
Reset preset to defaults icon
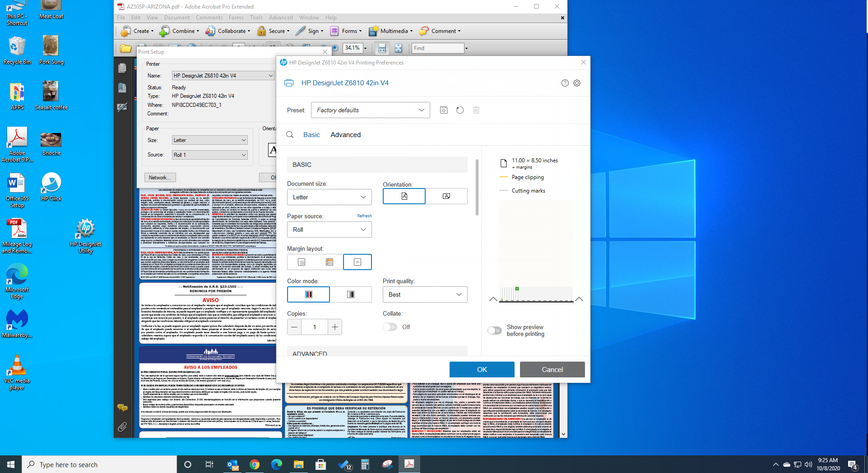pyautogui.click(x=460, y=110)
